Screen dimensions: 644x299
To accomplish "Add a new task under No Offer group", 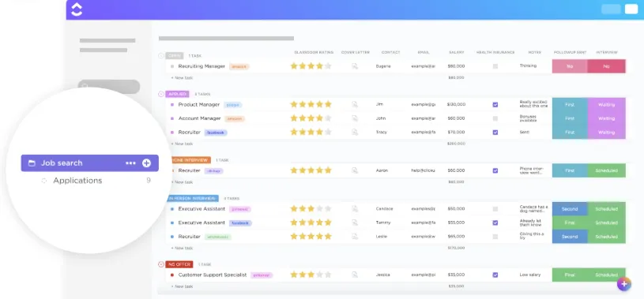I will pyautogui.click(x=182, y=286).
